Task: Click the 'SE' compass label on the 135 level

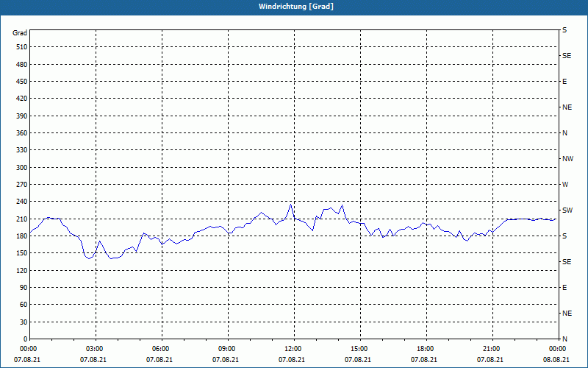Action: coord(567,262)
